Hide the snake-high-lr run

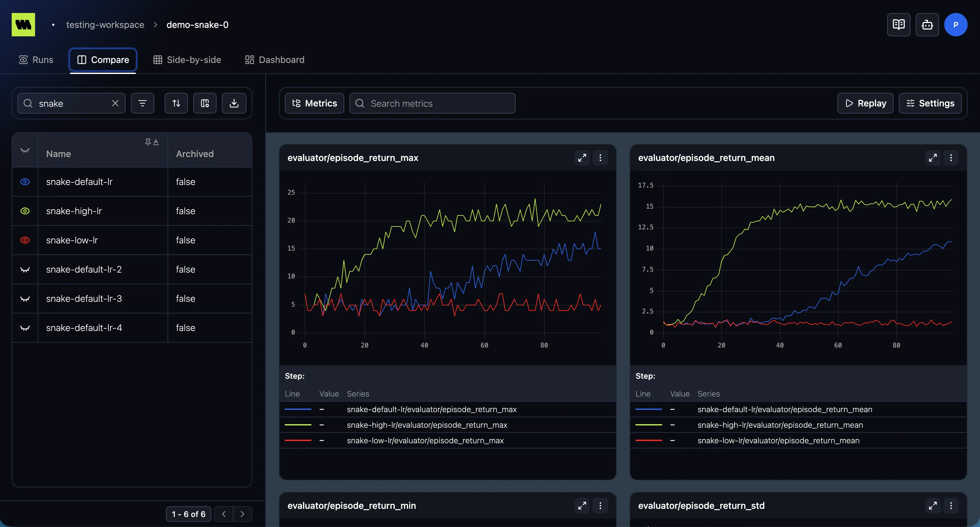[25, 211]
